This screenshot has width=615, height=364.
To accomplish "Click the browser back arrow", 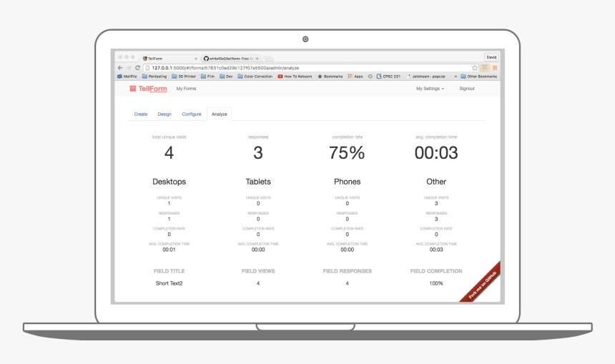I will click(x=119, y=67).
